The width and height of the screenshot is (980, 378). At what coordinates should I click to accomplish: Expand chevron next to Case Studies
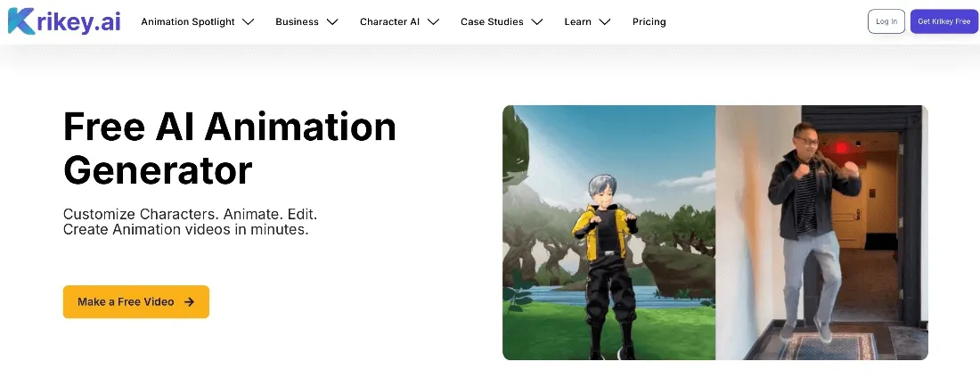(x=537, y=22)
